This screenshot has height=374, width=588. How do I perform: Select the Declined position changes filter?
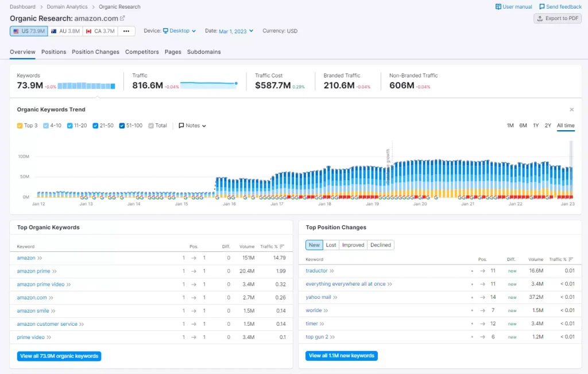[x=381, y=245]
